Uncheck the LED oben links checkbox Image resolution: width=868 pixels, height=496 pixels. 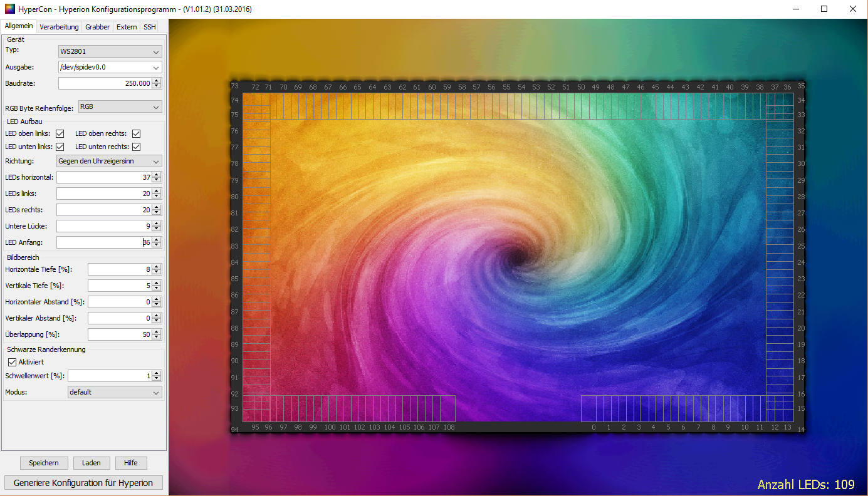[60, 133]
